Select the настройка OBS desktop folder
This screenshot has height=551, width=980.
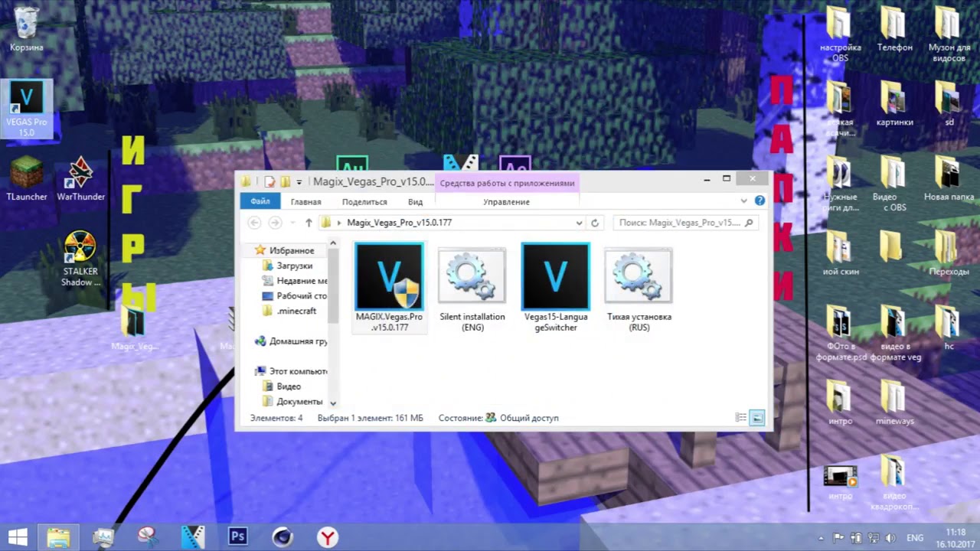click(840, 34)
